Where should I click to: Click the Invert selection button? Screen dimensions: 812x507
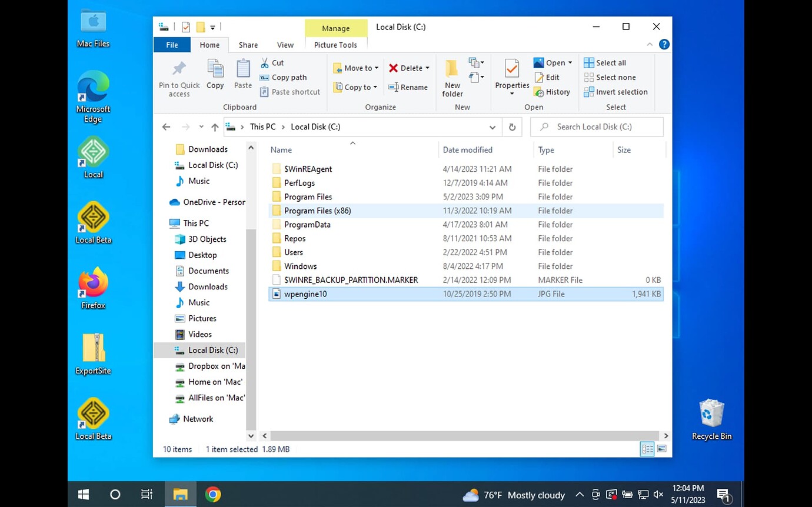[616, 92]
